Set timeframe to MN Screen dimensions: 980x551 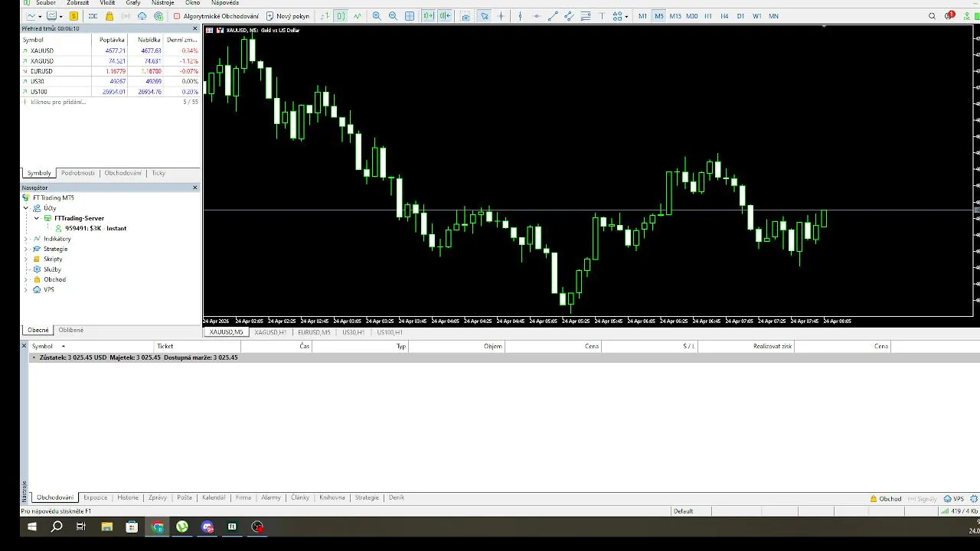click(x=773, y=16)
